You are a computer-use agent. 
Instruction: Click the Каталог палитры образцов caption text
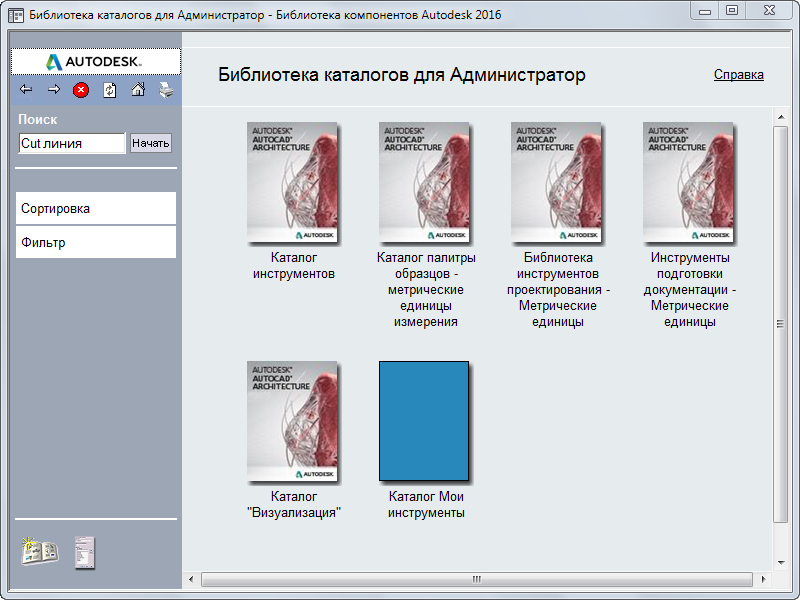[426, 290]
